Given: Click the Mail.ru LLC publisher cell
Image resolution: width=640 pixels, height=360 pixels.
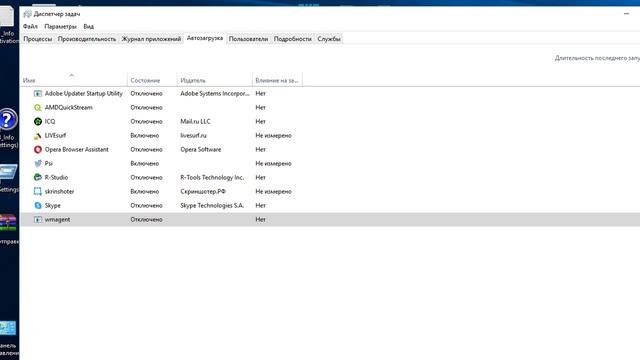Looking at the screenshot, I should coord(195,122).
